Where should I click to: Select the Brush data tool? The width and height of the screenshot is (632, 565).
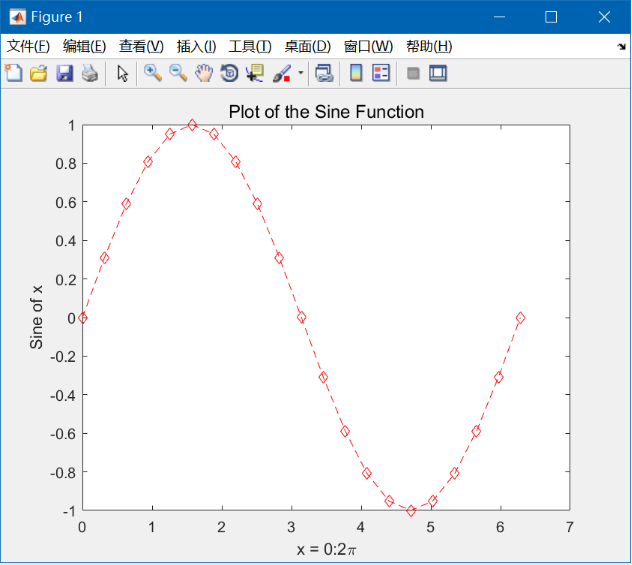pos(282,73)
